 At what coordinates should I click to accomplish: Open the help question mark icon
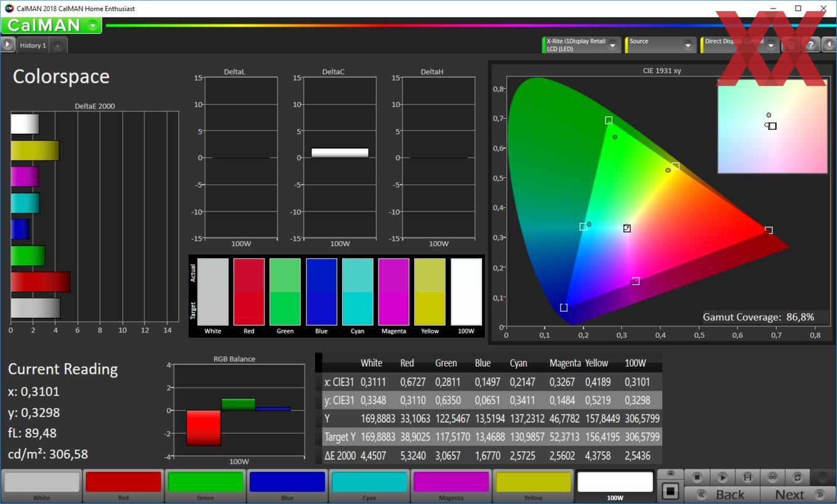(811, 44)
